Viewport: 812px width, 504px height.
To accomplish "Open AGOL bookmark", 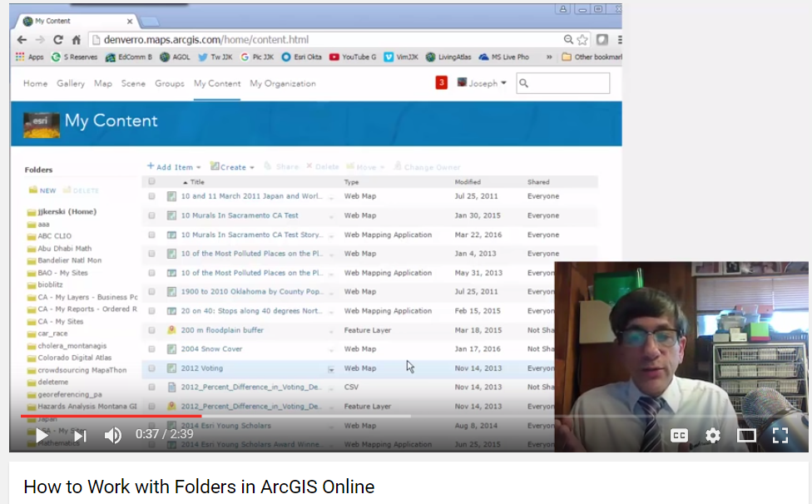I will [175, 57].
